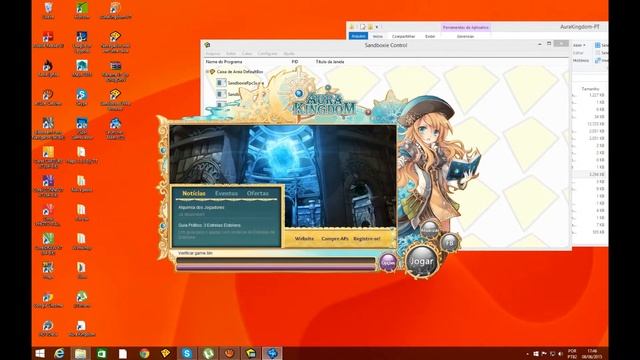Open the Google Chrome desktop shortcut
Image resolution: width=640 pixels, height=360 pixels.
point(48,300)
